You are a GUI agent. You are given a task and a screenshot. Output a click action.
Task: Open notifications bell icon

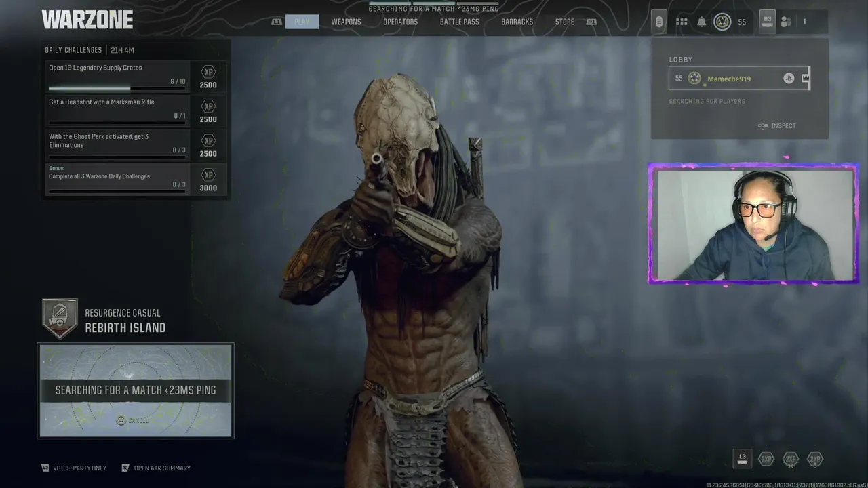click(701, 22)
